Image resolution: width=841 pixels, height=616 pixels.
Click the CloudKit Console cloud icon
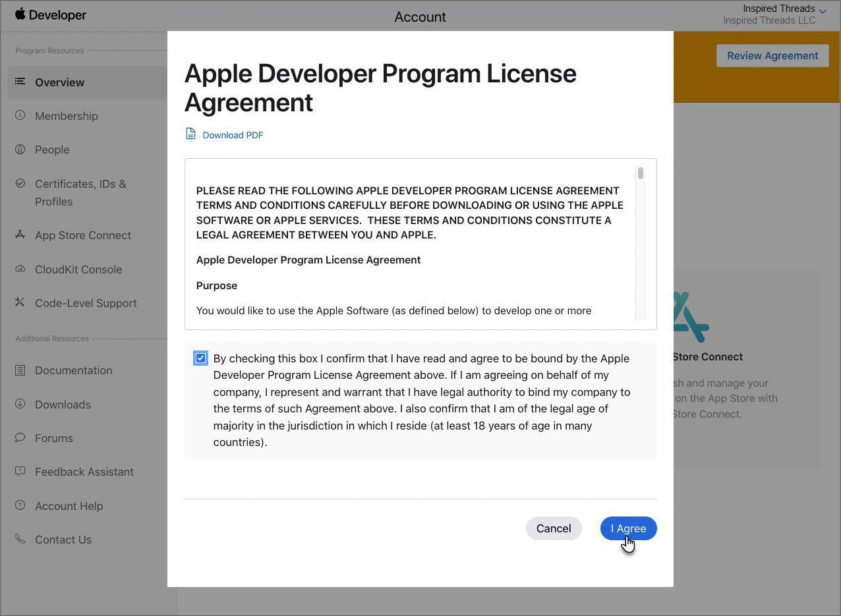pyautogui.click(x=20, y=269)
